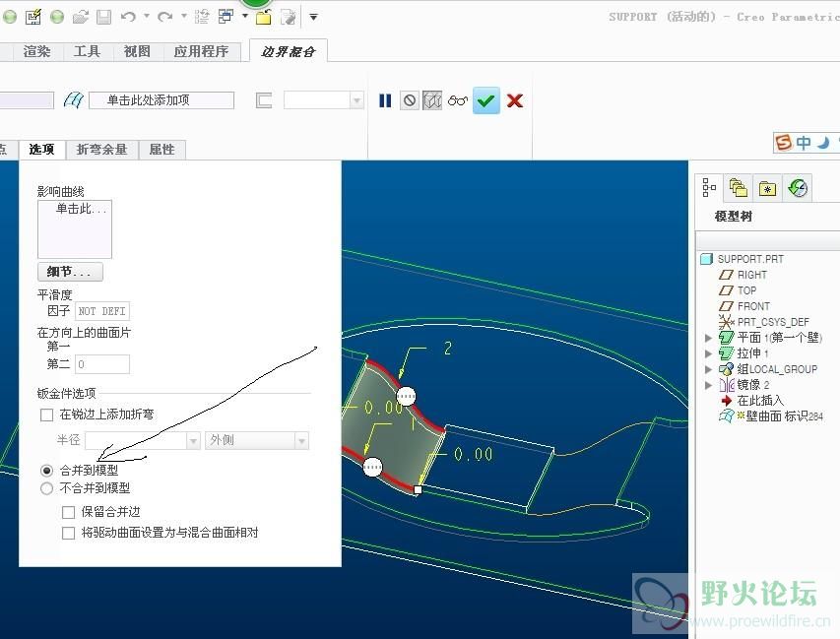Expand the 平面 1 tree node

click(708, 338)
